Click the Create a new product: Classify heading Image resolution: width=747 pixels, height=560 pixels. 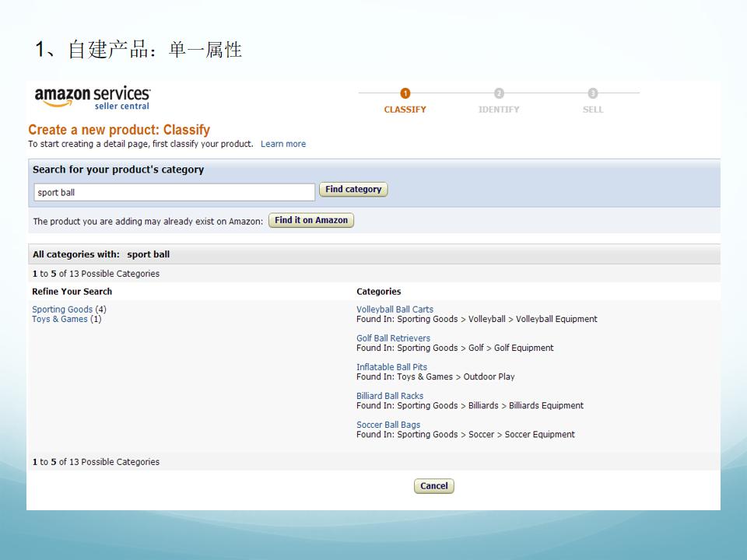click(119, 130)
